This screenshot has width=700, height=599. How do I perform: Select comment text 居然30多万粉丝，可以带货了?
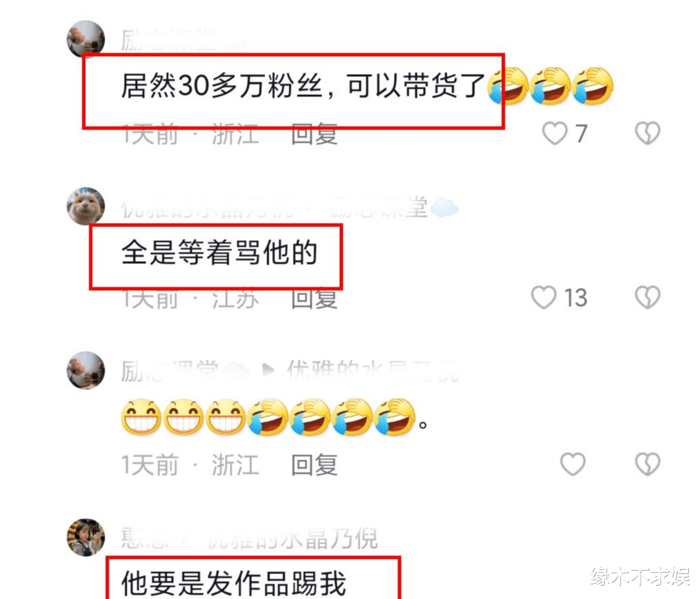point(303,85)
